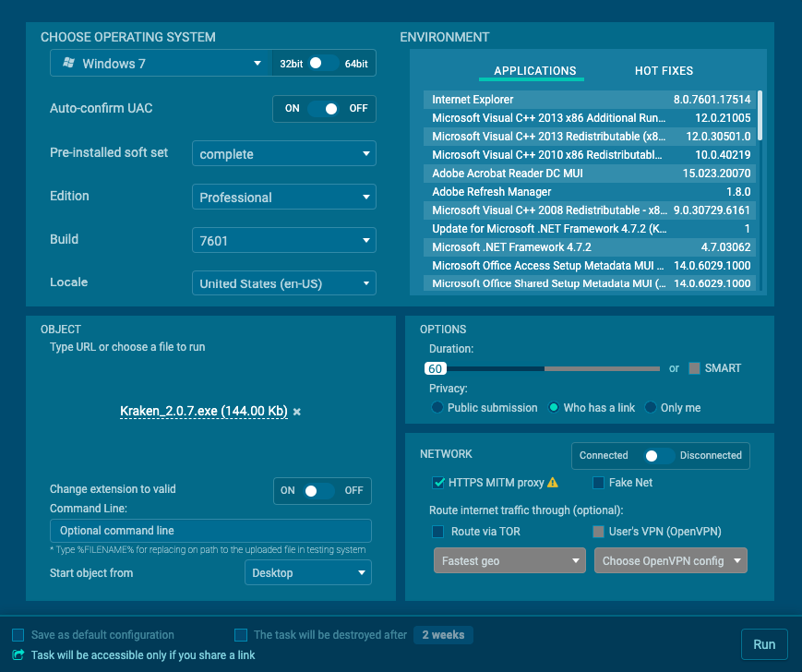Viewport: 802px width, 672px height.
Task: Check the task will be destroyed after option
Action: [x=240, y=635]
